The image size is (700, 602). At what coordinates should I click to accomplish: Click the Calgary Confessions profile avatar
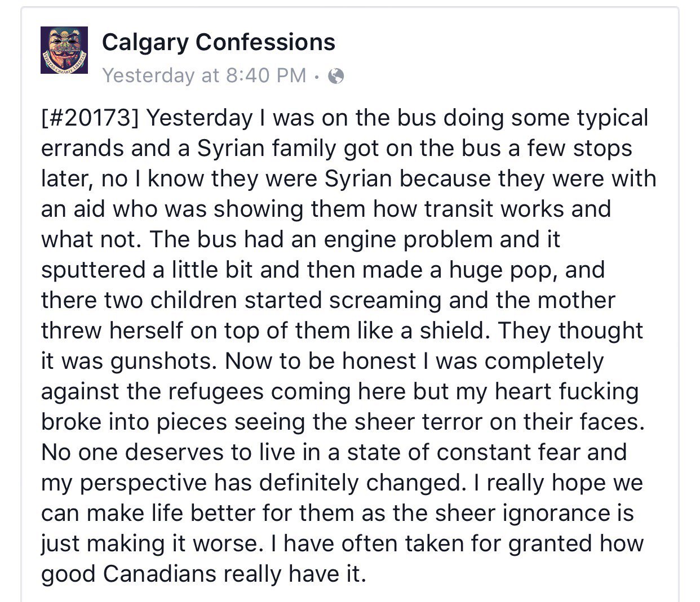[64, 50]
